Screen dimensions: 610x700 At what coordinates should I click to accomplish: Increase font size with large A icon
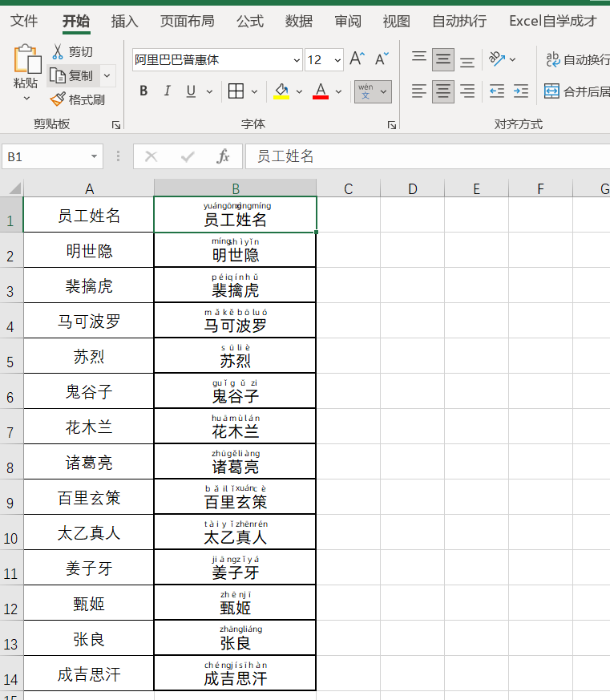coord(357,59)
